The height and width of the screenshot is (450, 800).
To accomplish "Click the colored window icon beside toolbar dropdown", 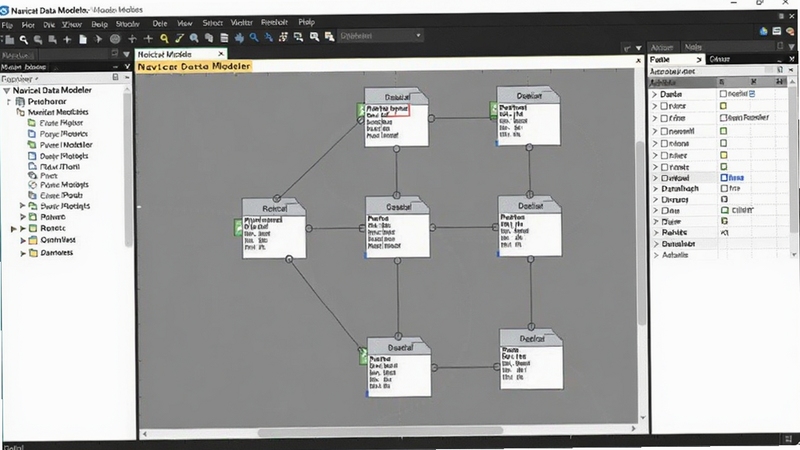I will [x=329, y=37].
